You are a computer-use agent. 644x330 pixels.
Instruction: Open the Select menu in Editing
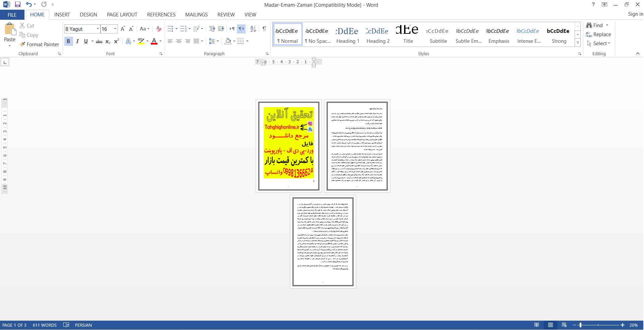598,44
